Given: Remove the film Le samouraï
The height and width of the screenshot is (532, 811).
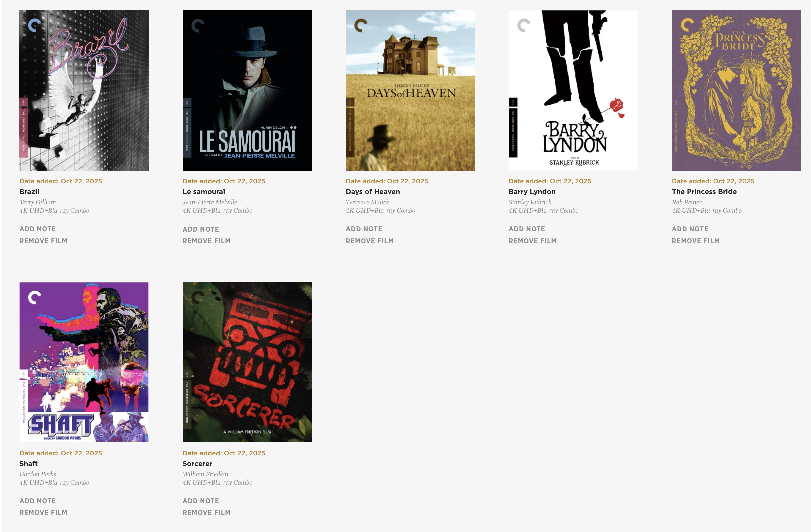Looking at the screenshot, I should (206, 241).
